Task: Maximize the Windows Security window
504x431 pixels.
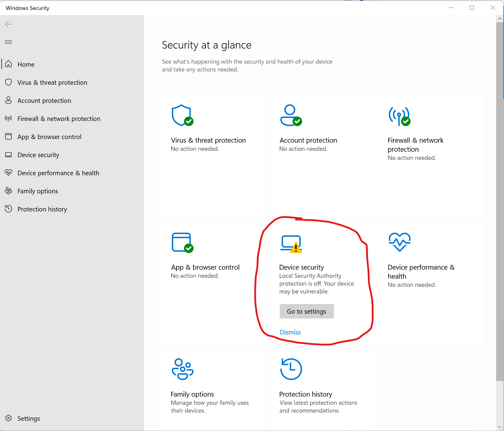Action: click(472, 8)
